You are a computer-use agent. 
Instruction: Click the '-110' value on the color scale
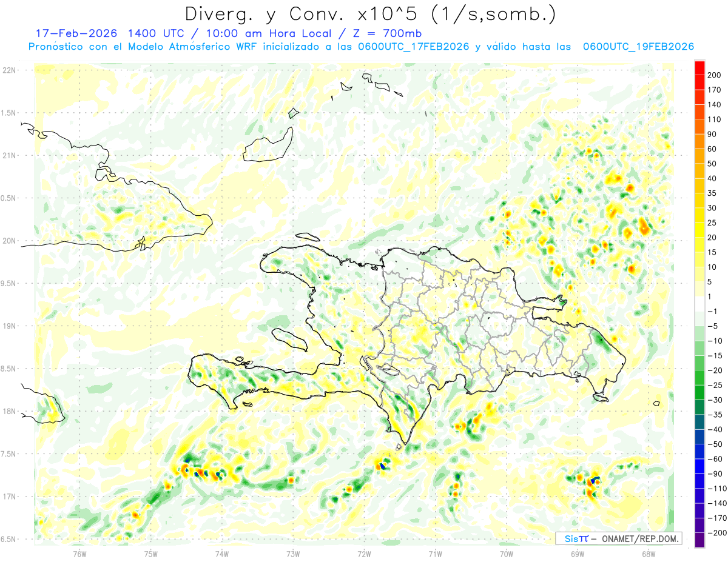tap(716, 489)
